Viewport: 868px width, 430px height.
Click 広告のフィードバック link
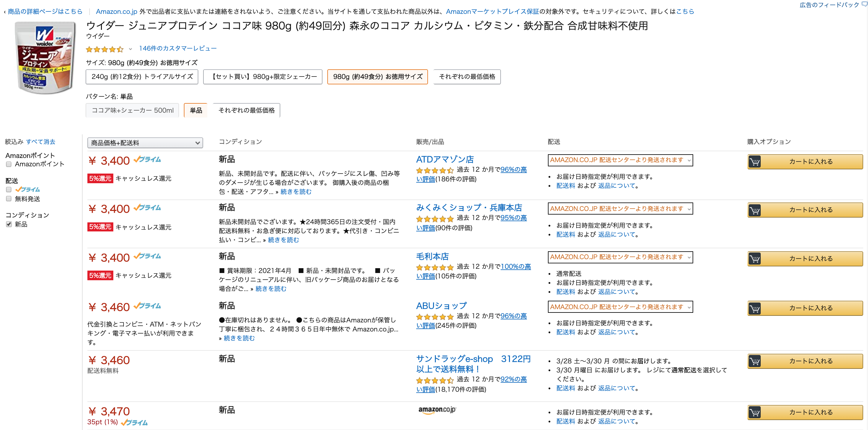click(829, 5)
